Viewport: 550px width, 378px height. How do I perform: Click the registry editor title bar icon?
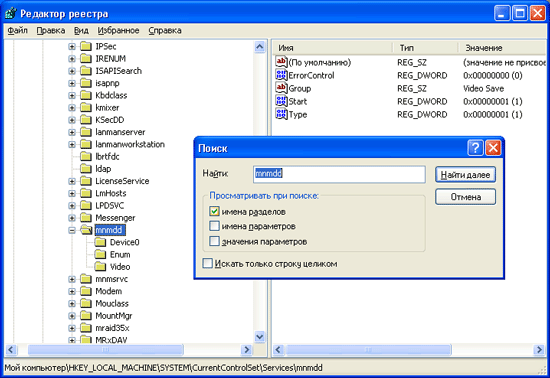tap(11, 14)
